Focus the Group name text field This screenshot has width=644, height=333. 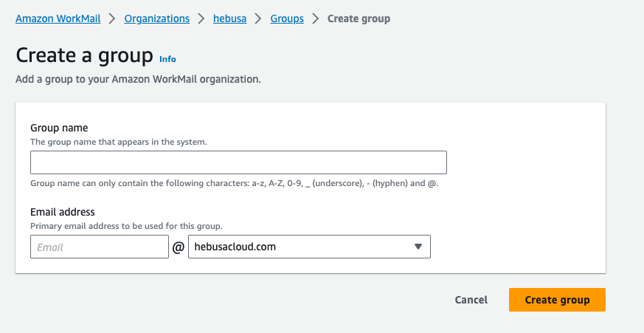[238, 162]
